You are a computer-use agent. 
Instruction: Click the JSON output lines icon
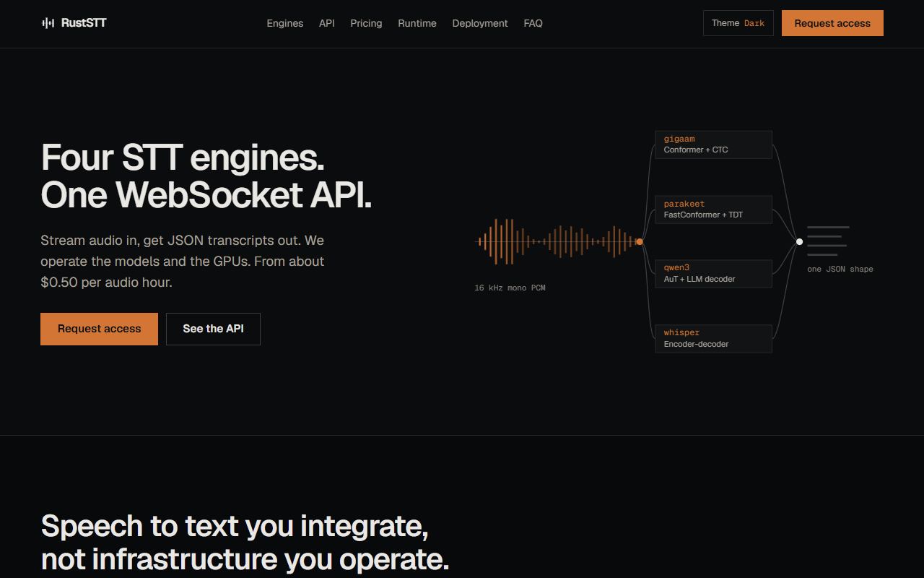[828, 241]
